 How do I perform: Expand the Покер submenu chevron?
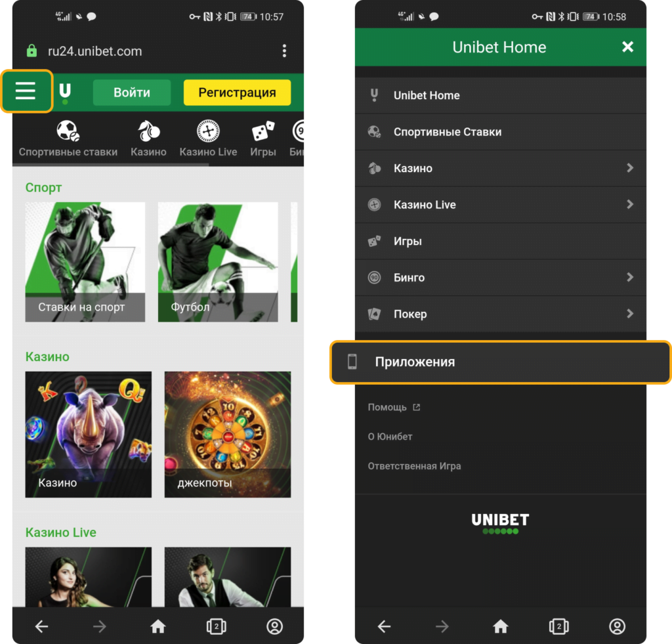tap(630, 314)
